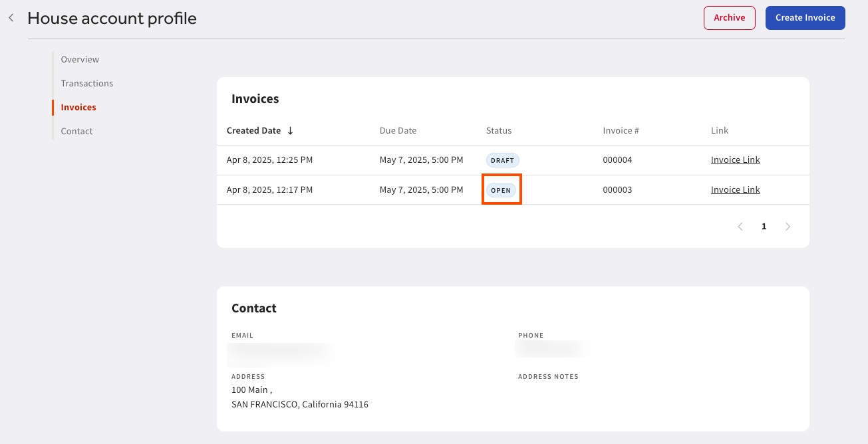Sort the table by Due Date column

(398, 130)
